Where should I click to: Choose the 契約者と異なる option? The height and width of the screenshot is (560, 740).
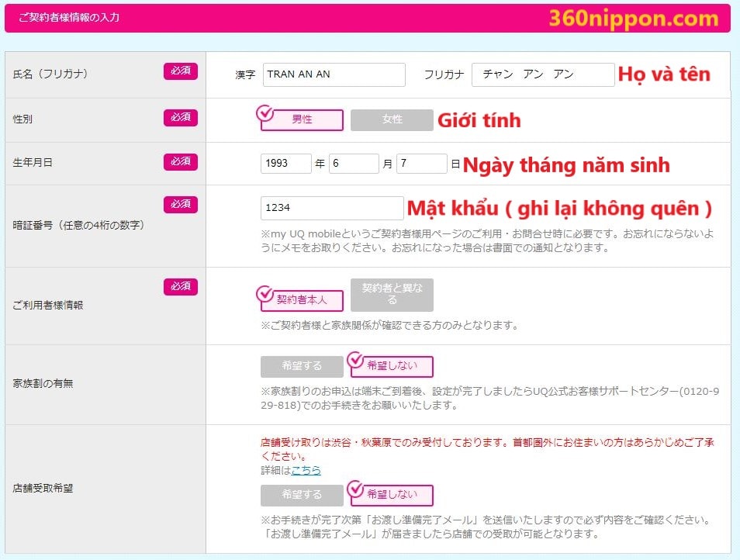pos(392,295)
